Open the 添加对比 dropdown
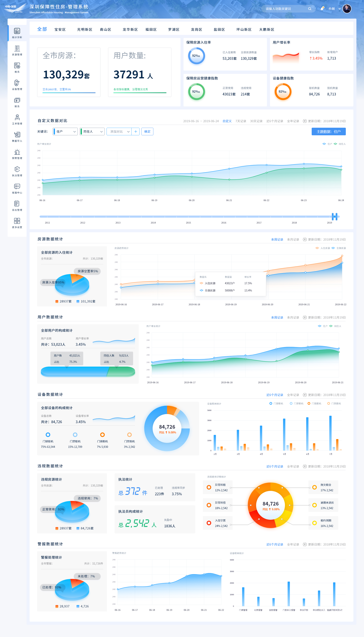The image size is (364, 637). (119, 132)
